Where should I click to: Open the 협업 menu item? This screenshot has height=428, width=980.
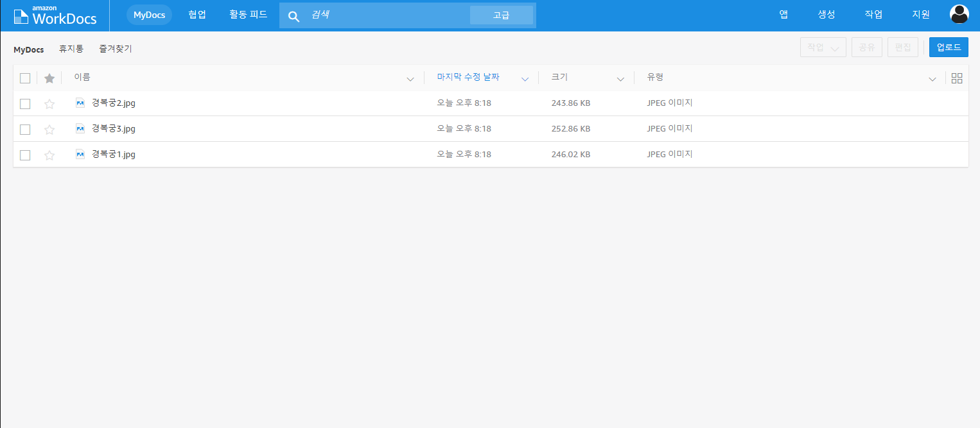[x=197, y=14]
